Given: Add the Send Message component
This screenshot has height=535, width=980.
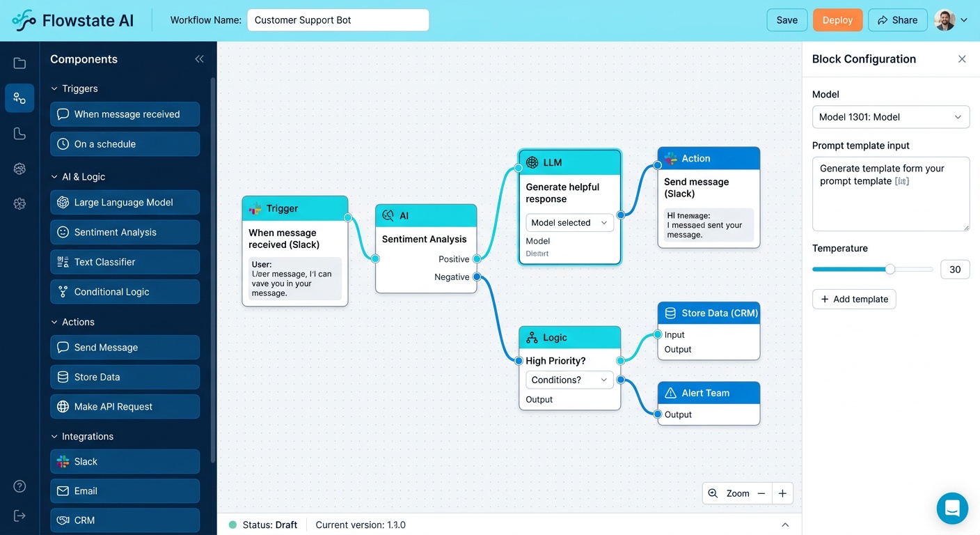Looking at the screenshot, I should point(125,347).
